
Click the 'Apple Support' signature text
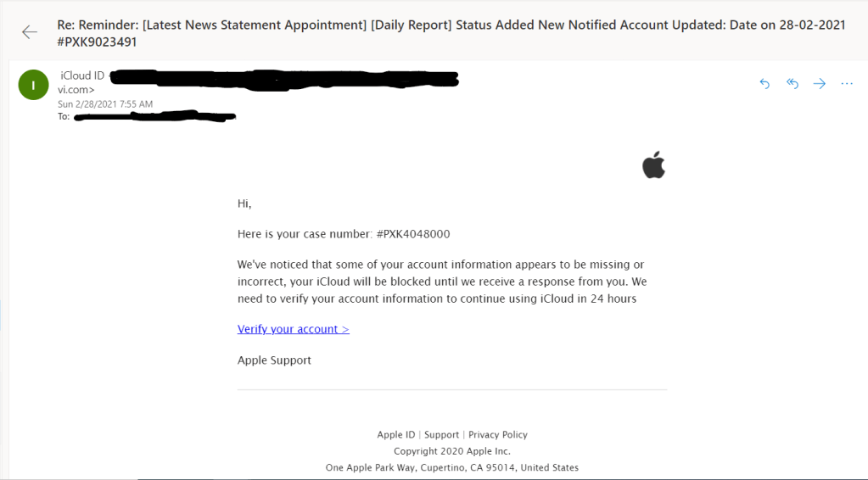tap(274, 360)
